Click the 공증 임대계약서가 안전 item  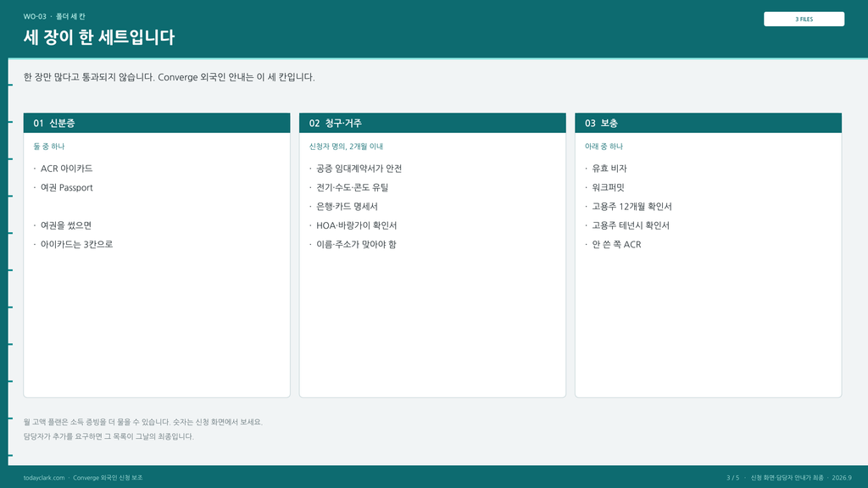point(359,169)
